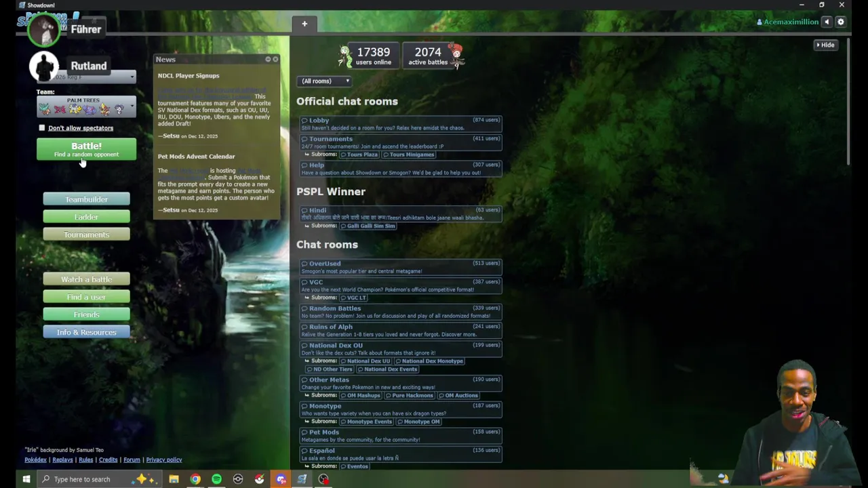Open the Rules footer link

pos(85,460)
